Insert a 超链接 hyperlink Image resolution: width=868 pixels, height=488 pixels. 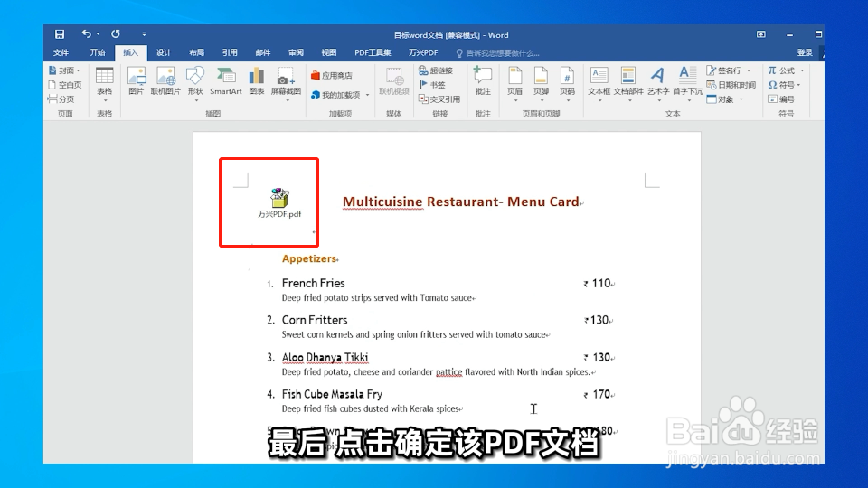(436, 70)
